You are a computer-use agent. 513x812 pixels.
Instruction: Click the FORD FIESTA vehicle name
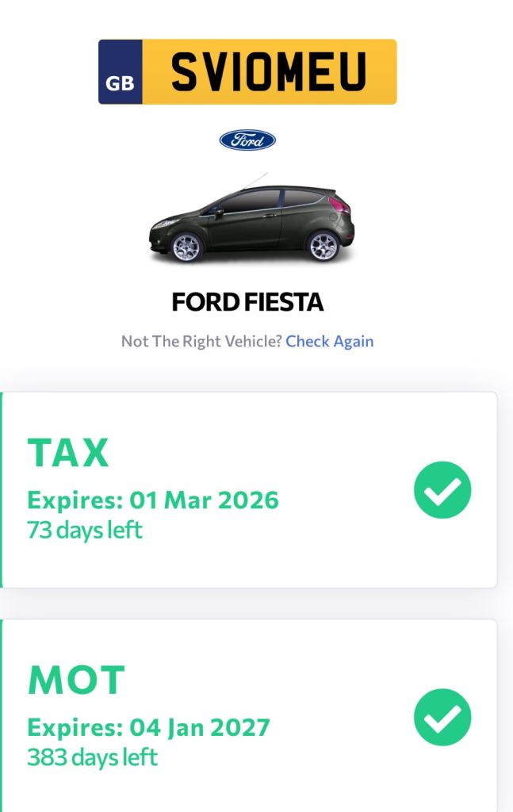(247, 302)
